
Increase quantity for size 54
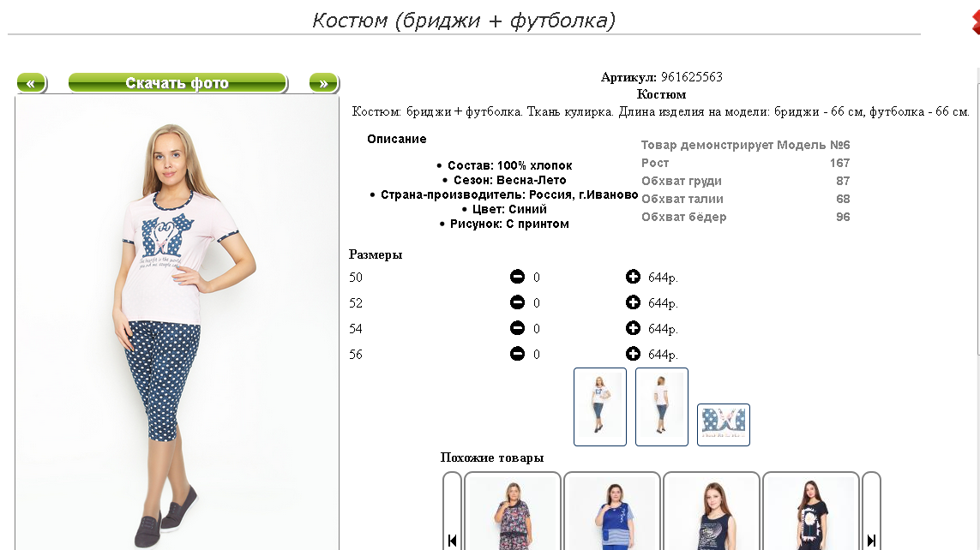(x=633, y=328)
